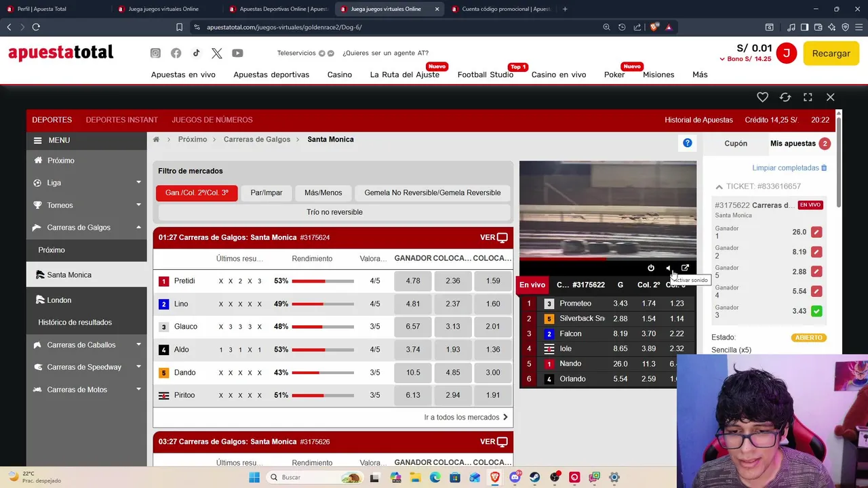Image resolution: width=868 pixels, height=488 pixels.
Task: Collapse the Carreras de Galgos section
Action: (x=86, y=227)
